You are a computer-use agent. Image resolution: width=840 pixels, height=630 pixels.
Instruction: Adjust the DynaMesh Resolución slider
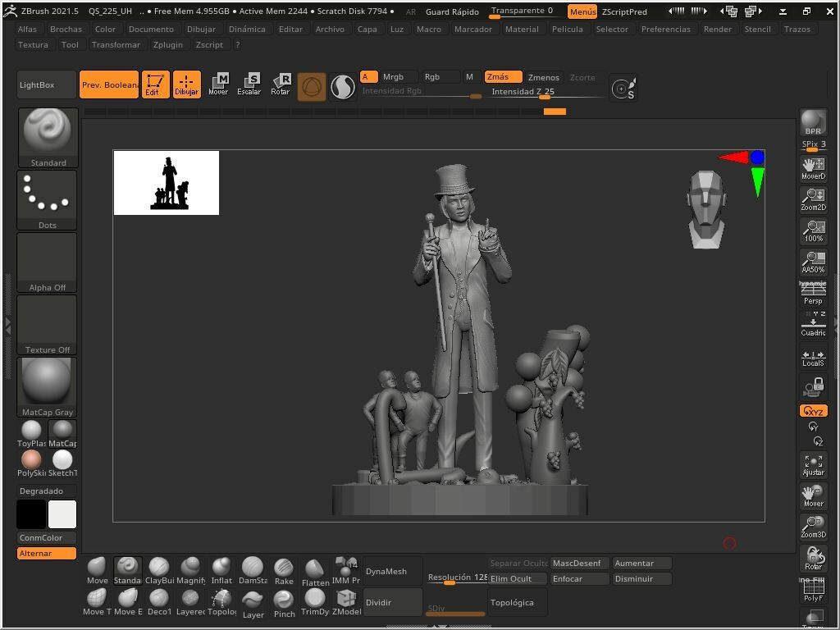tap(456, 578)
